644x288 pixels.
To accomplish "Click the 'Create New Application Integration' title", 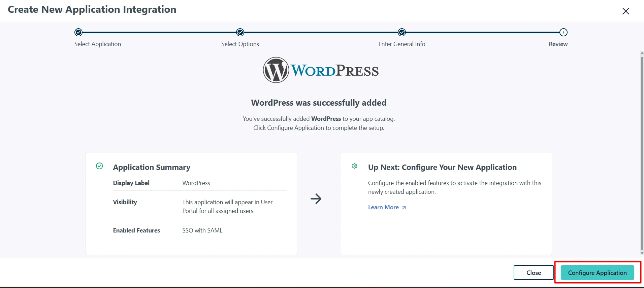I will (92, 9).
